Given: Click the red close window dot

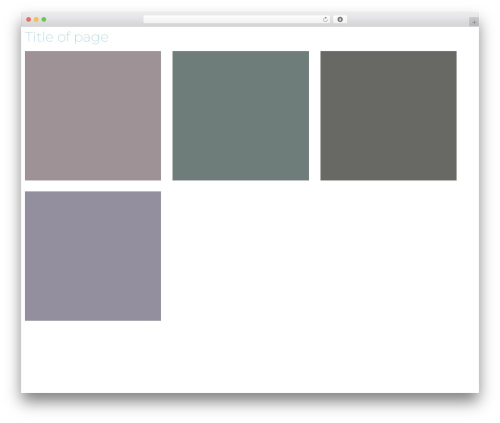Looking at the screenshot, I should [x=29, y=19].
